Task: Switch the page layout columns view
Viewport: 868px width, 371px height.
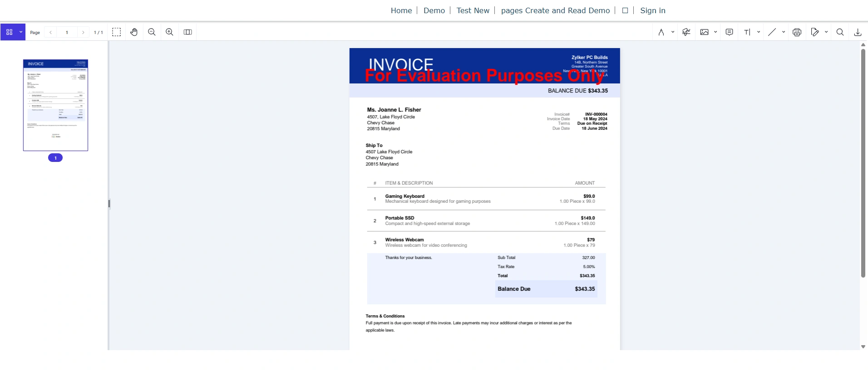Action: point(188,32)
